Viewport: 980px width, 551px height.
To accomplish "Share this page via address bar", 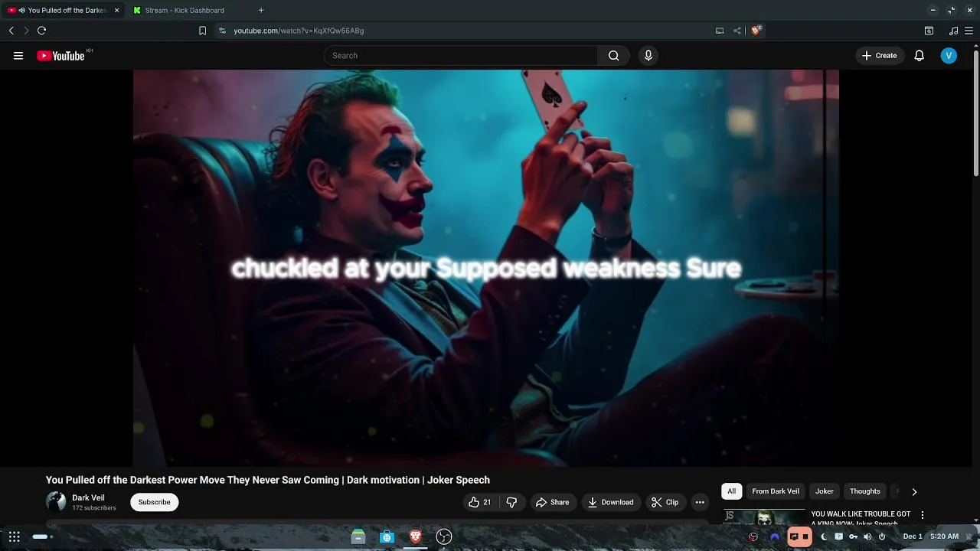I will pyautogui.click(x=737, y=31).
